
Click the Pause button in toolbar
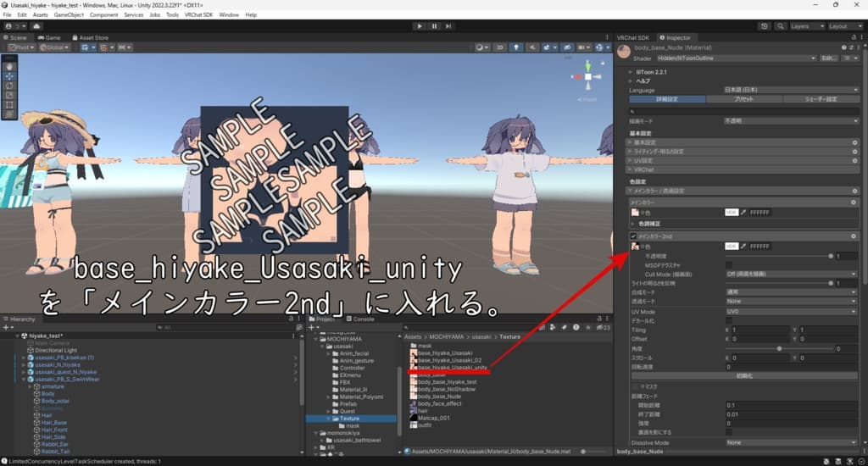[434, 26]
